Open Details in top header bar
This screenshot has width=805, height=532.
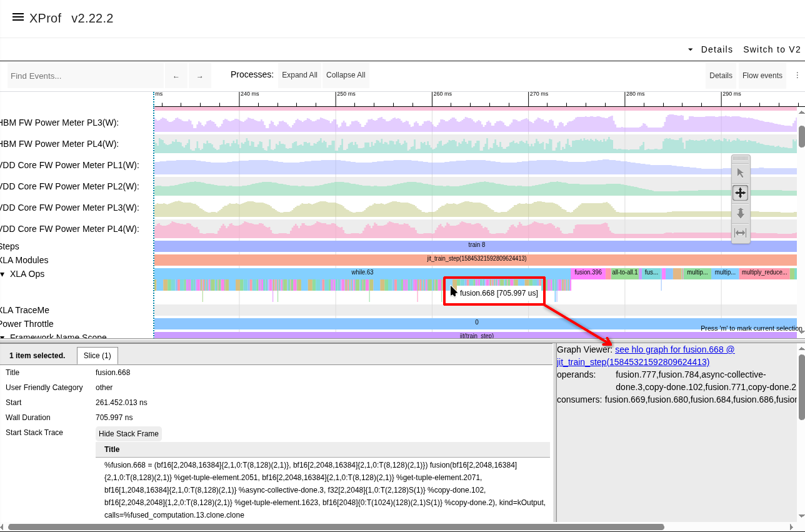coord(717,49)
